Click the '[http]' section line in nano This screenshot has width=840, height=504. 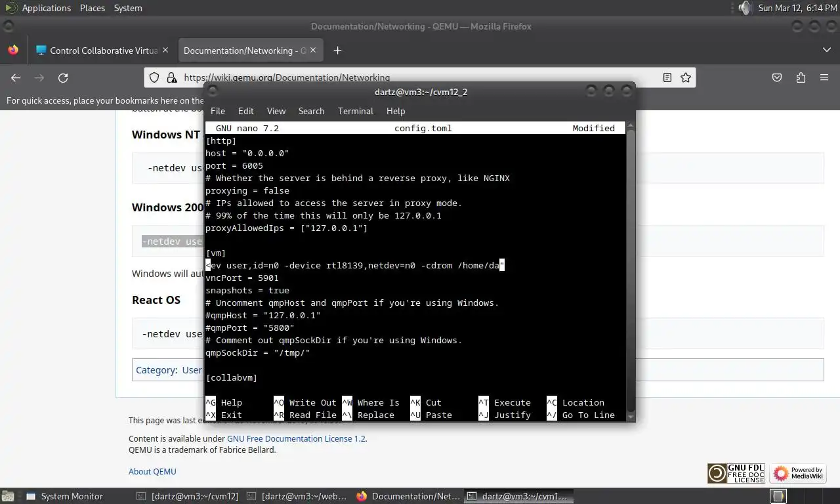pyautogui.click(x=221, y=140)
